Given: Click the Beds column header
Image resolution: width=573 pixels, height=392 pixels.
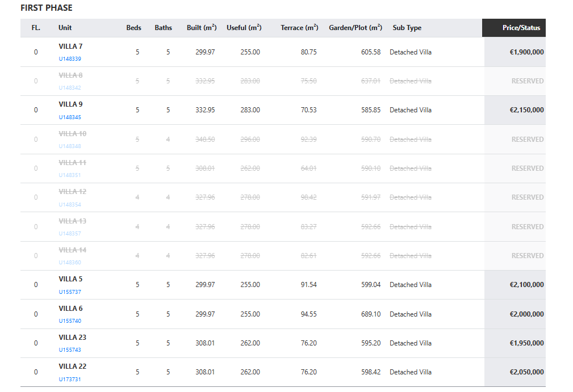Looking at the screenshot, I should point(134,28).
